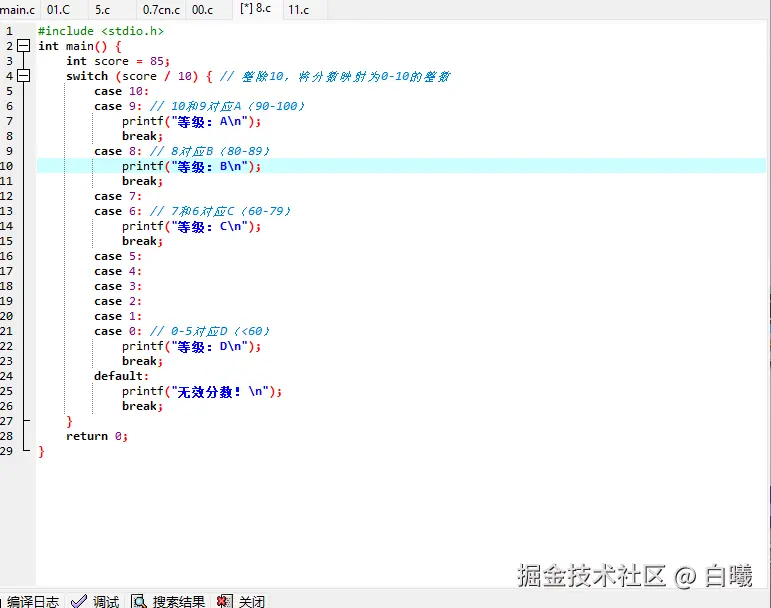Screen dimensions: 771x608
Task: Click on 'case 1:' label
Action: (x=118, y=316)
